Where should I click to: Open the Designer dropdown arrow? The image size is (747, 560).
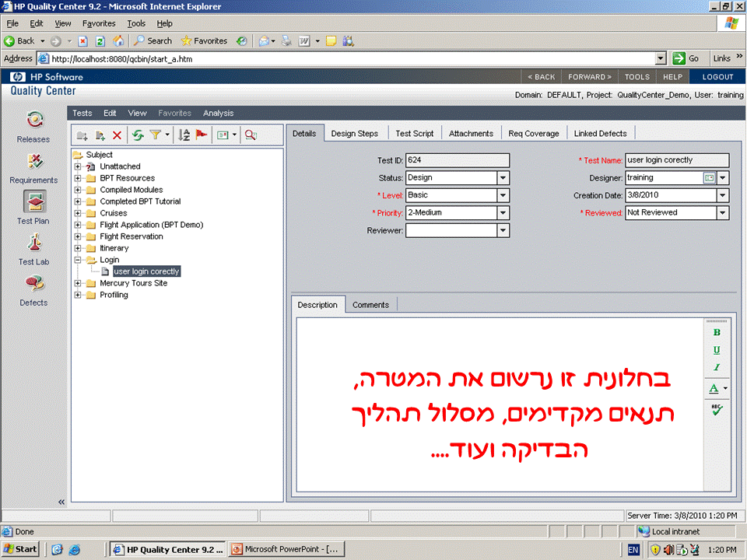click(723, 178)
